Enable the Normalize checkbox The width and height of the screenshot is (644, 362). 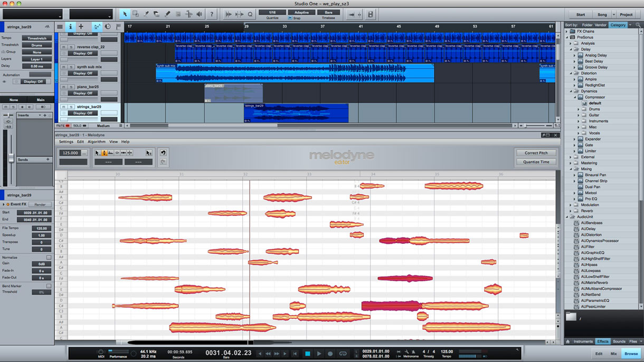point(49,258)
